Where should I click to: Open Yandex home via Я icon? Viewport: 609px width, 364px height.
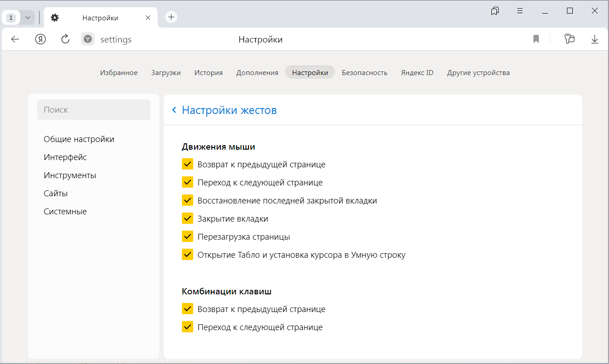tap(41, 39)
